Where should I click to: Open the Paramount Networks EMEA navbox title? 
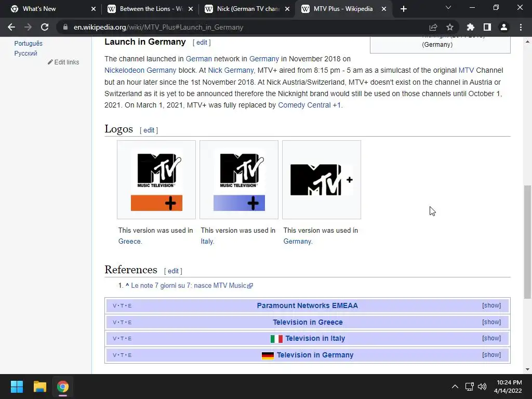308,305
